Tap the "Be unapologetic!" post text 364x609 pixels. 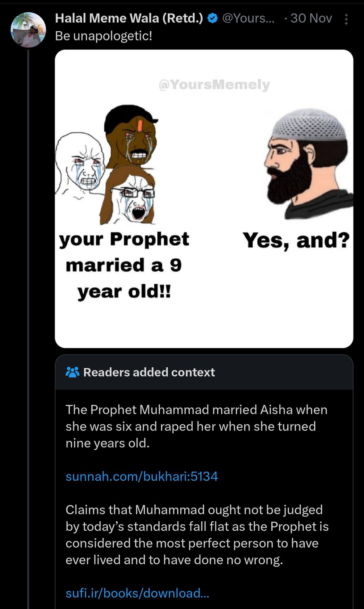coord(103,36)
